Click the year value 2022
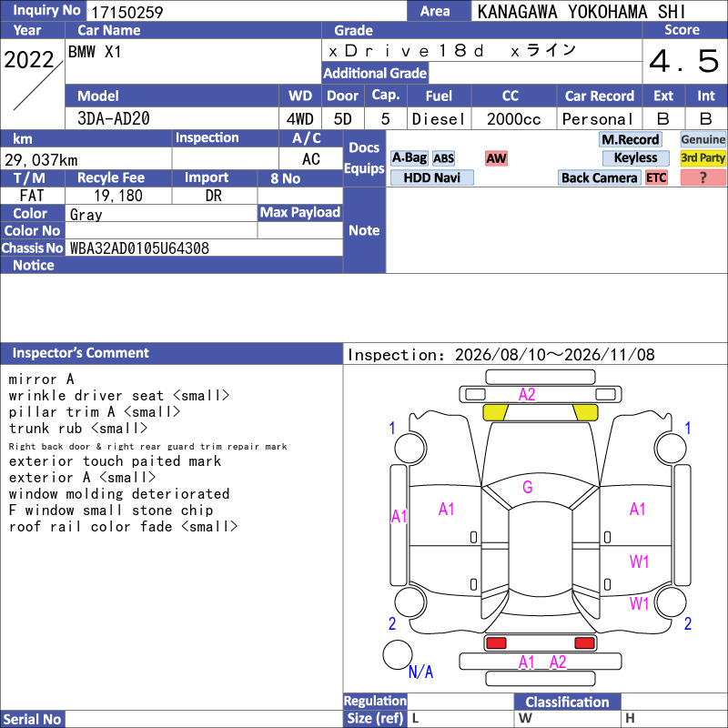This screenshot has height=728, width=728. point(29,60)
